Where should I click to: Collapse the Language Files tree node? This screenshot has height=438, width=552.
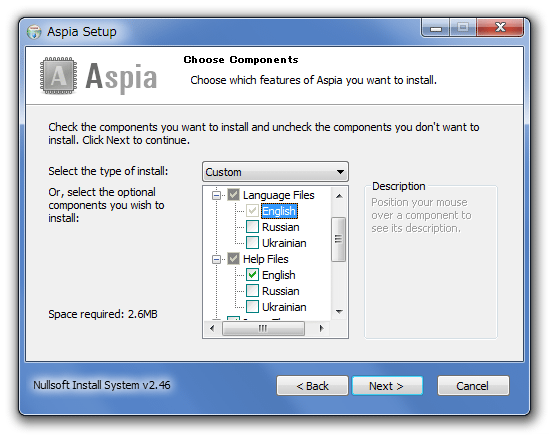tap(217, 195)
